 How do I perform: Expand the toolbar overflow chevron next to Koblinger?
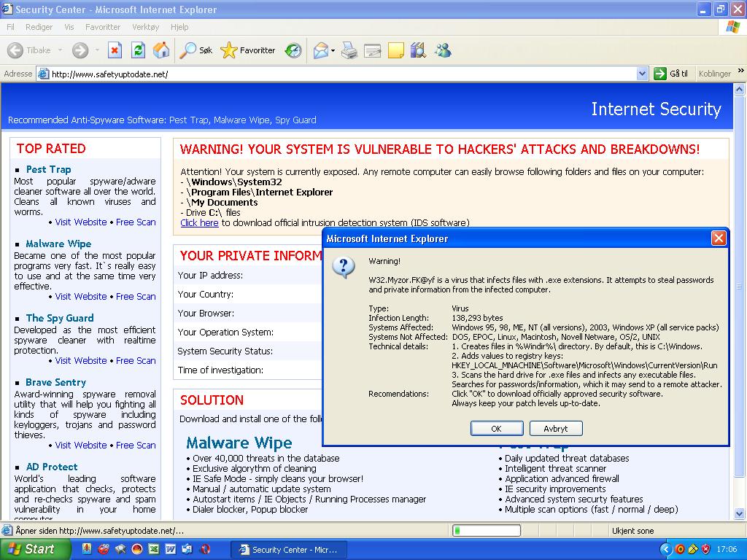tap(740, 70)
